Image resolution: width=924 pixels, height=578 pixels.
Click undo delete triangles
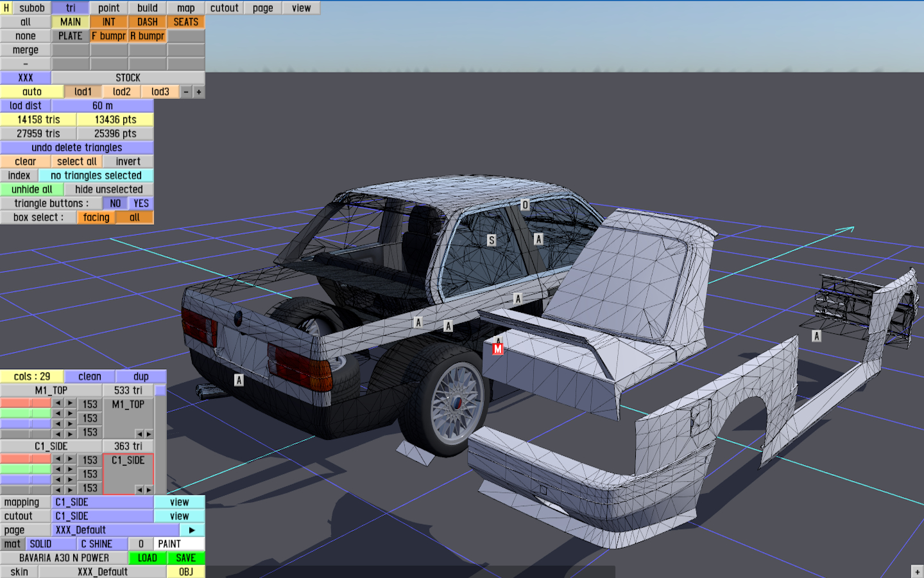[x=77, y=148]
